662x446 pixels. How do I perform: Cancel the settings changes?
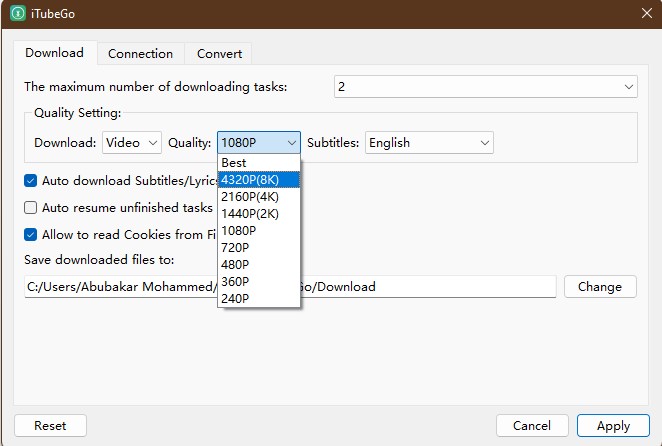[532, 425]
